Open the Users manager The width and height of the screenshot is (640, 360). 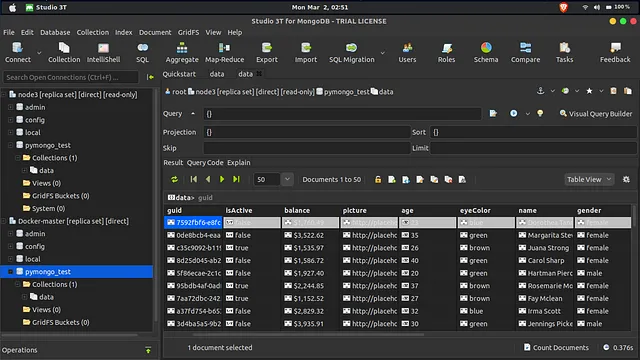[407, 53]
